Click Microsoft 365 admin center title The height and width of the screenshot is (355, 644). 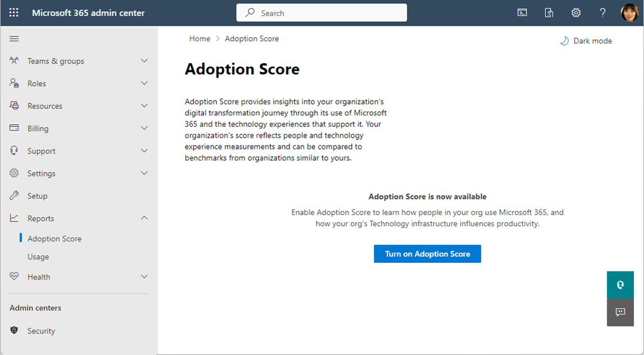point(88,13)
